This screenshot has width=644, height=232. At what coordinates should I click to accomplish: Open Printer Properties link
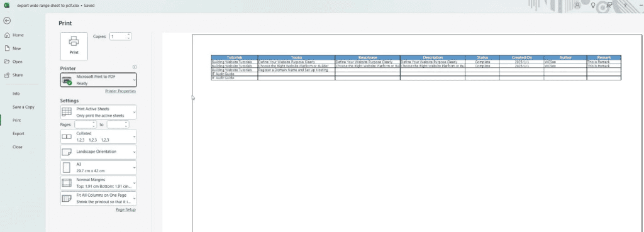click(x=120, y=91)
